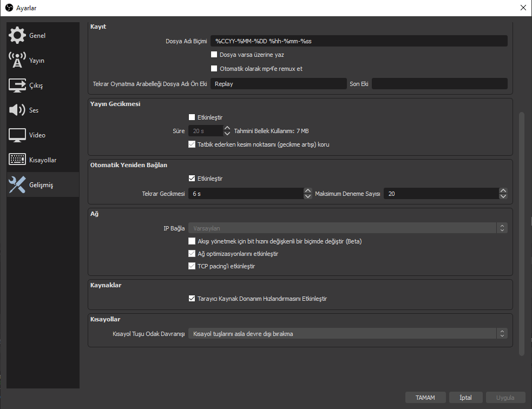Select the Ses speaker icon

(x=17, y=110)
